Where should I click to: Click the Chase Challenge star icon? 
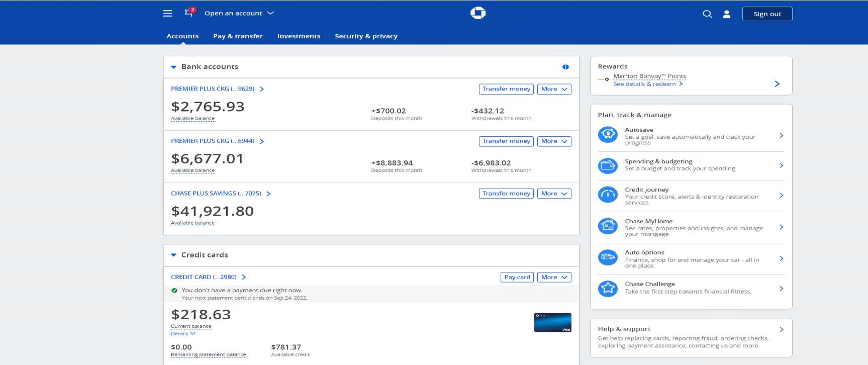(608, 288)
